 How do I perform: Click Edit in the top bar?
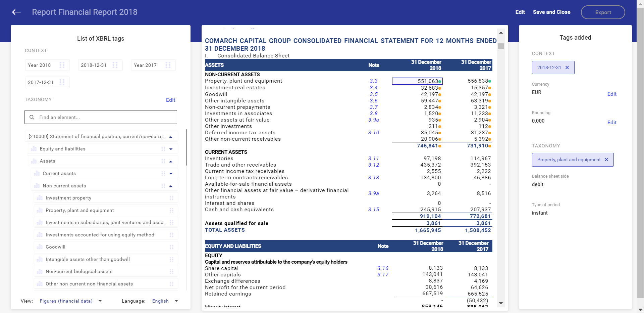click(520, 12)
